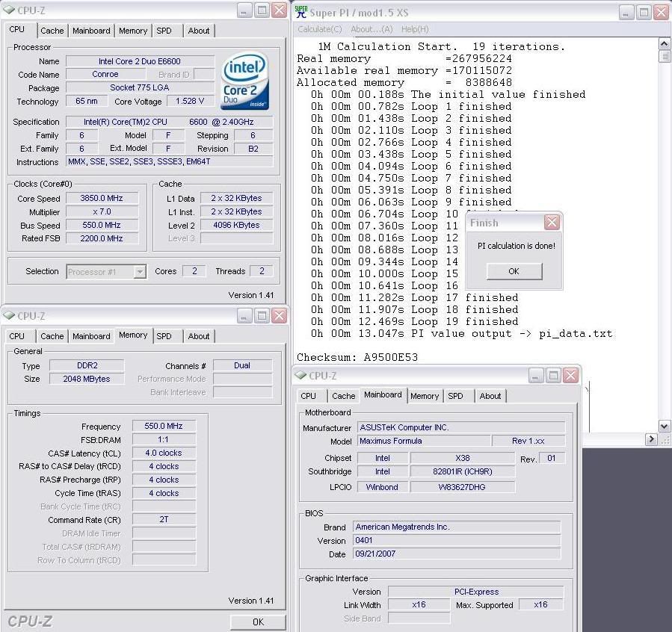Click the LPCIO value 'W83627DHG'
The height and width of the screenshot is (632, 672).
click(463, 487)
